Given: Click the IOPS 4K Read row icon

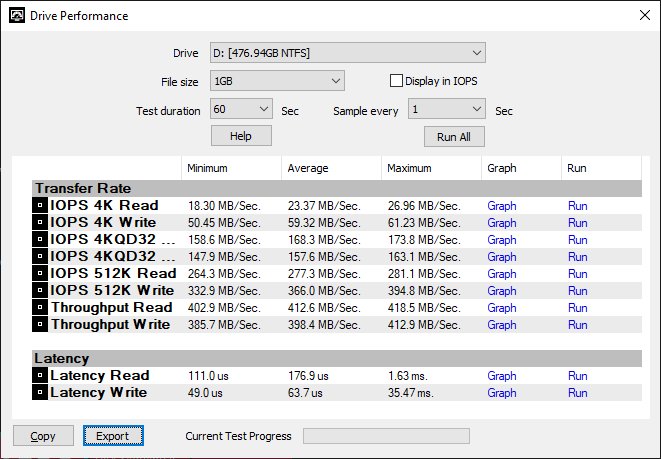Looking at the screenshot, I should point(40,205).
